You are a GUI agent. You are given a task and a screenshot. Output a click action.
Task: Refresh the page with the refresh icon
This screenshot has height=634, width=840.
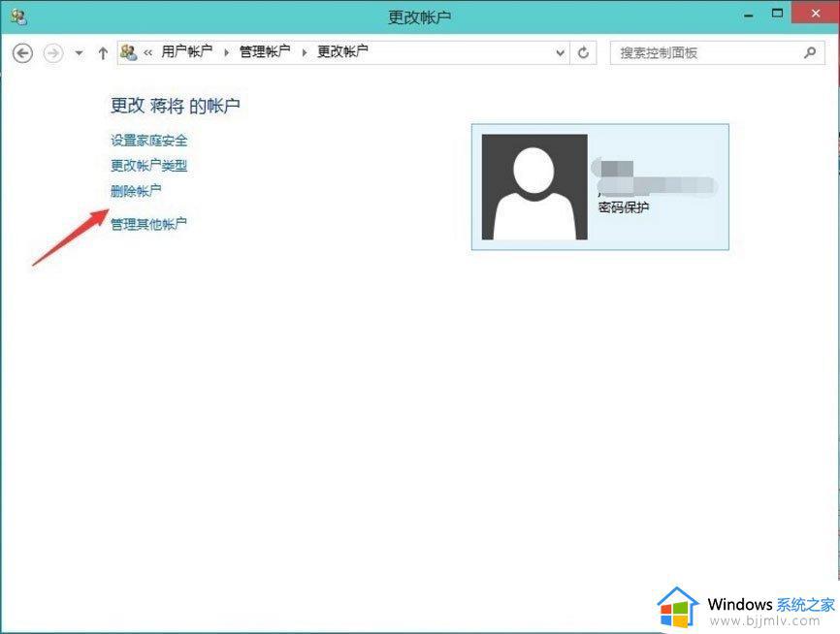[x=583, y=52]
